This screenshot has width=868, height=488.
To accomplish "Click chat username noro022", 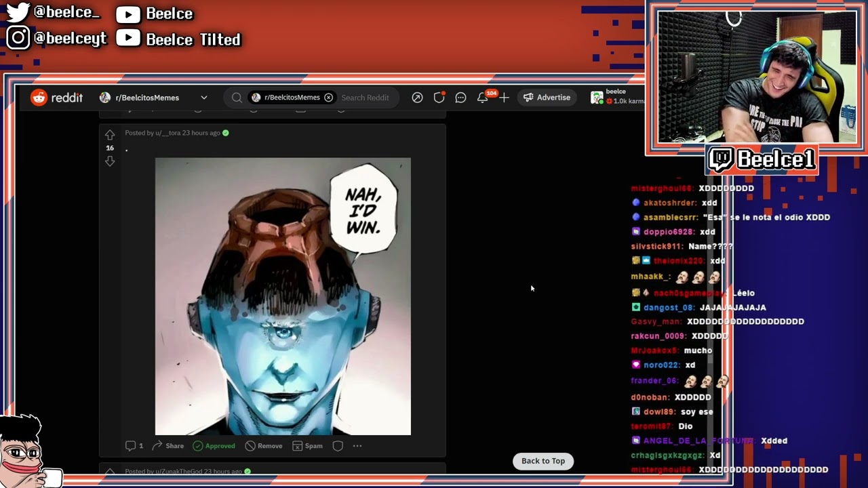I will (x=661, y=365).
